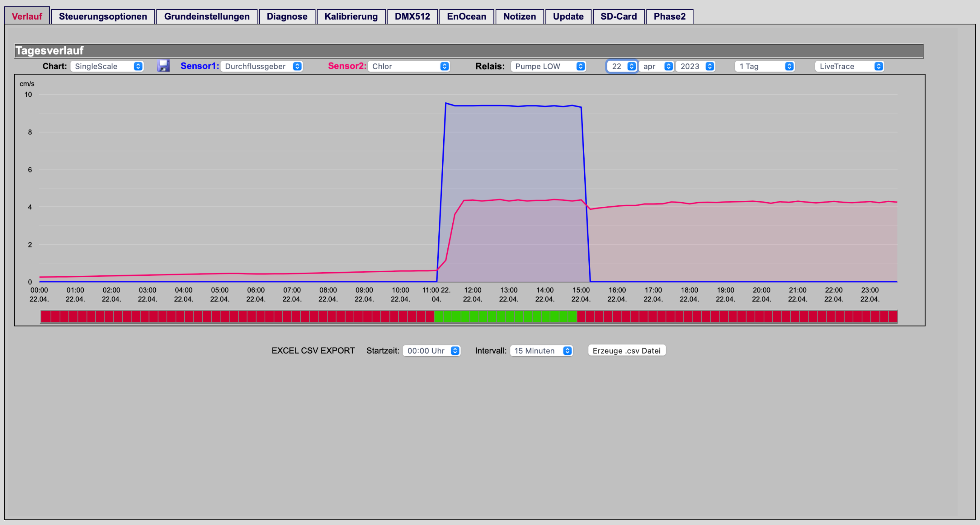This screenshot has width=980, height=525.
Task: Open the Chart SingleScale dropdown
Action: [x=107, y=66]
